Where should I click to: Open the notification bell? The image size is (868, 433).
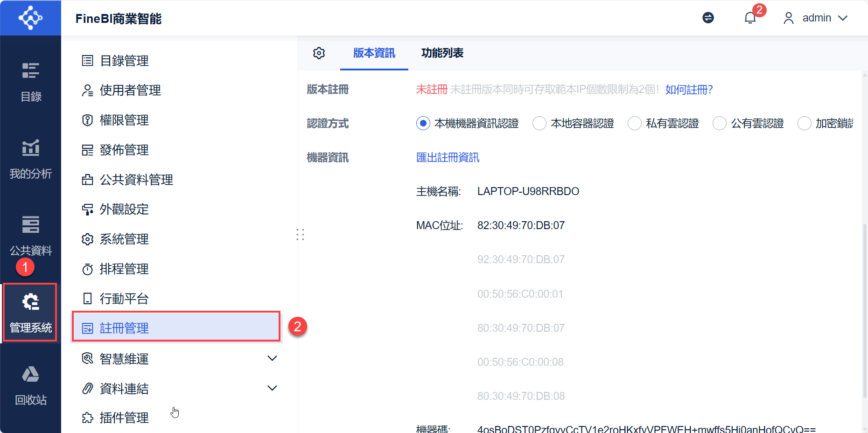coord(750,18)
